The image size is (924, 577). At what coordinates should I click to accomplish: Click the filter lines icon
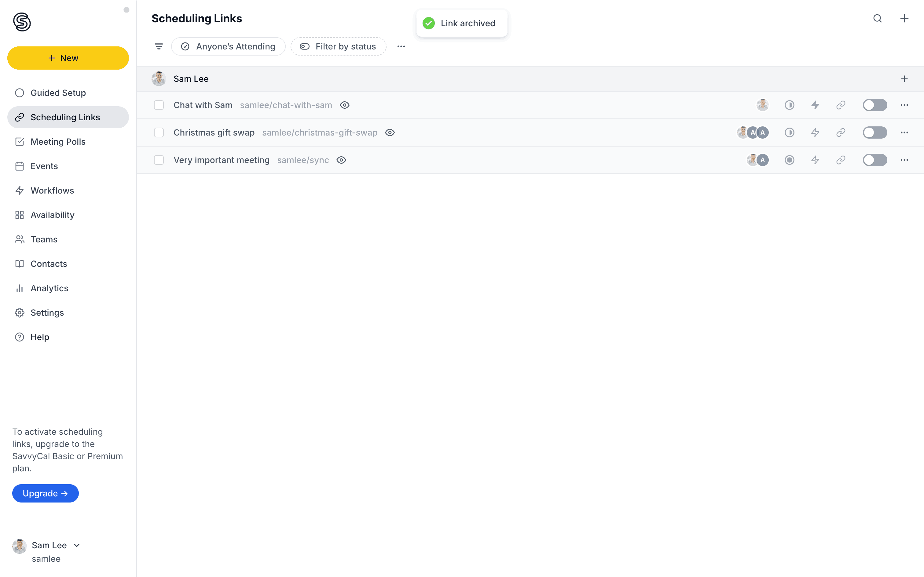coord(159,46)
